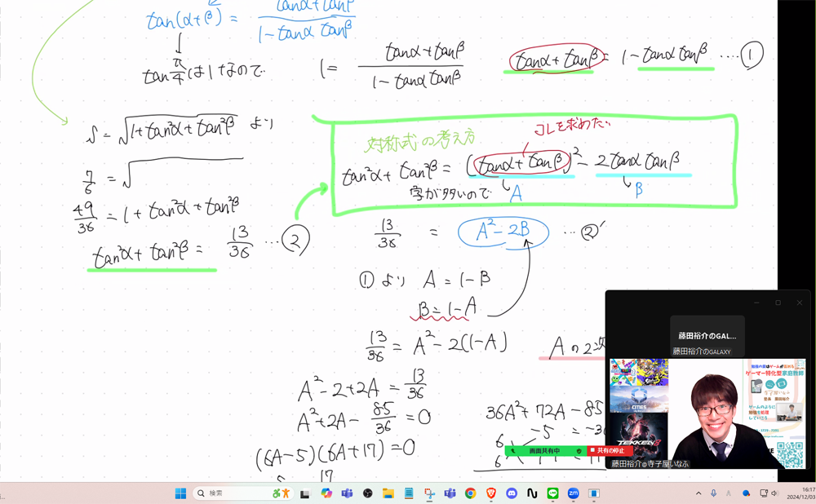Toggle the microphone icon in system tray

[713, 493]
